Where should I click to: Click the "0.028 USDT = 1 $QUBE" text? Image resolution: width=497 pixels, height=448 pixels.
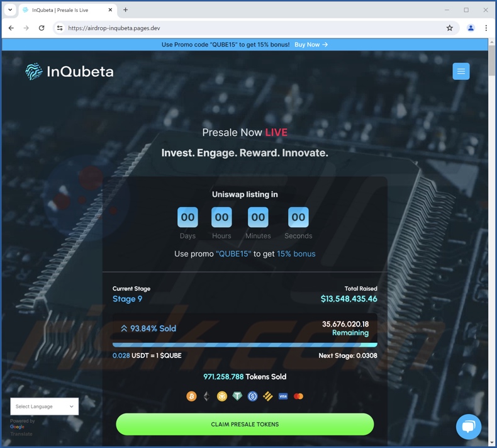pyautogui.click(x=147, y=356)
